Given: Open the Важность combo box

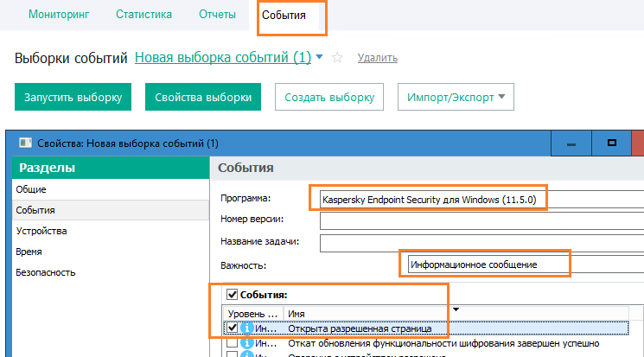Looking at the screenshot, I should click(x=526, y=265).
